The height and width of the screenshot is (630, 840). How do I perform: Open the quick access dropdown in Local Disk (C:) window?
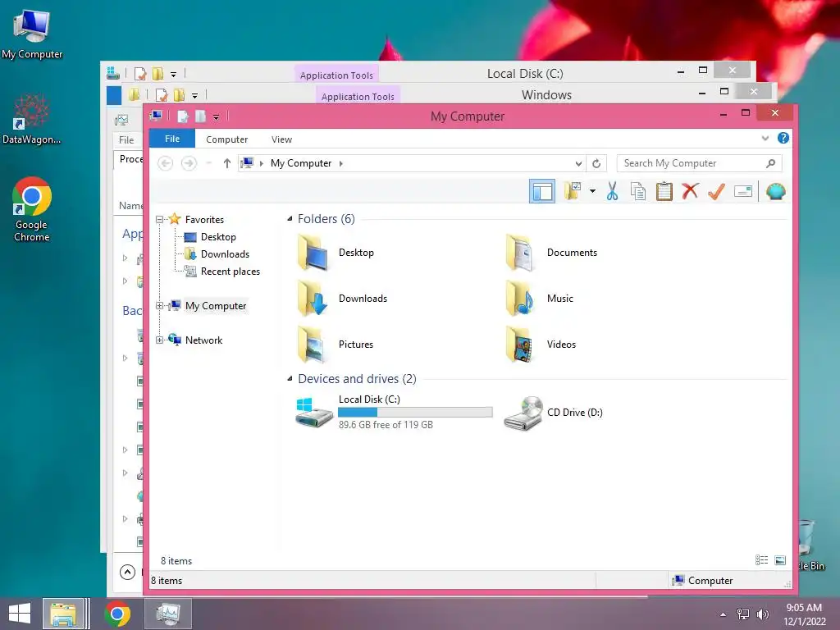[173, 74]
